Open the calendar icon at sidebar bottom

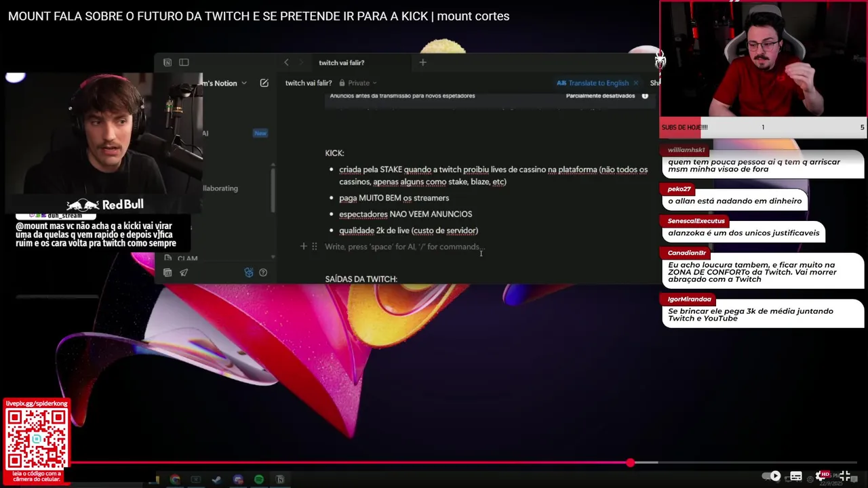[167, 272]
